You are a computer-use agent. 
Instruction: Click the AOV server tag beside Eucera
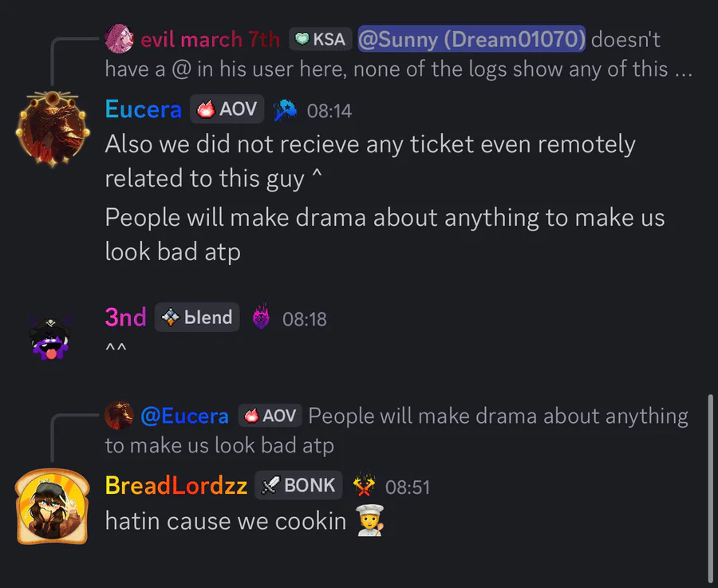pyautogui.click(x=227, y=109)
